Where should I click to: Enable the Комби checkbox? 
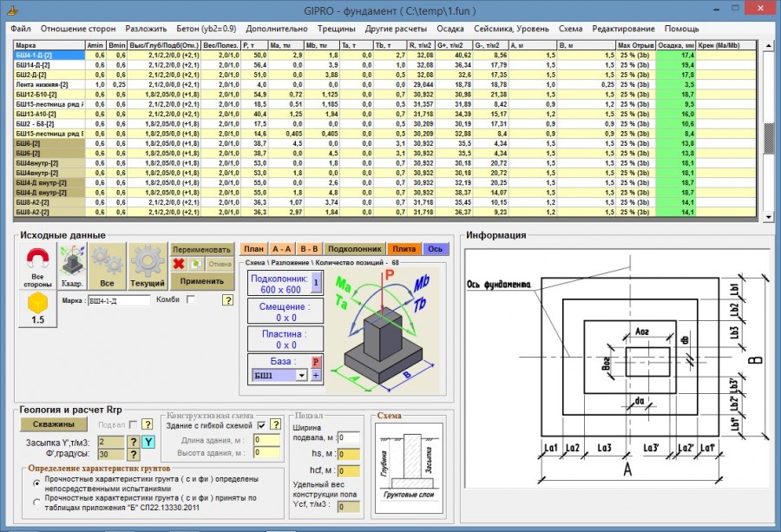tap(190, 299)
